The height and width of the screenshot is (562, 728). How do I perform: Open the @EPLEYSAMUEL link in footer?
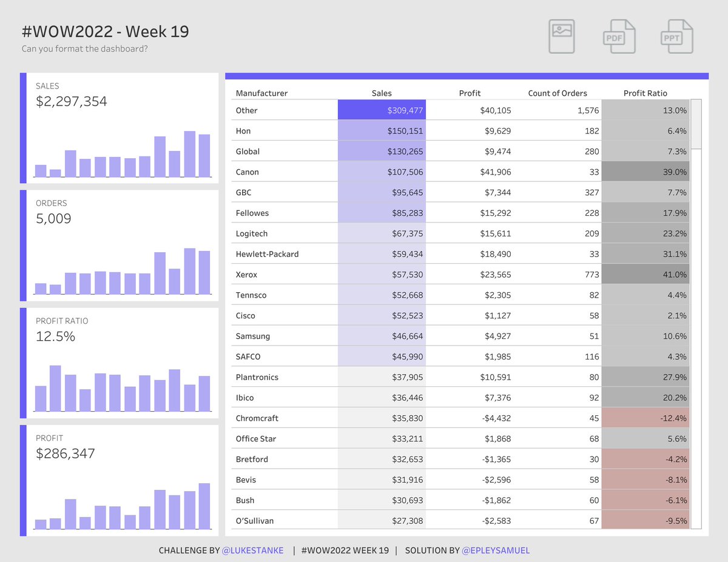click(496, 550)
